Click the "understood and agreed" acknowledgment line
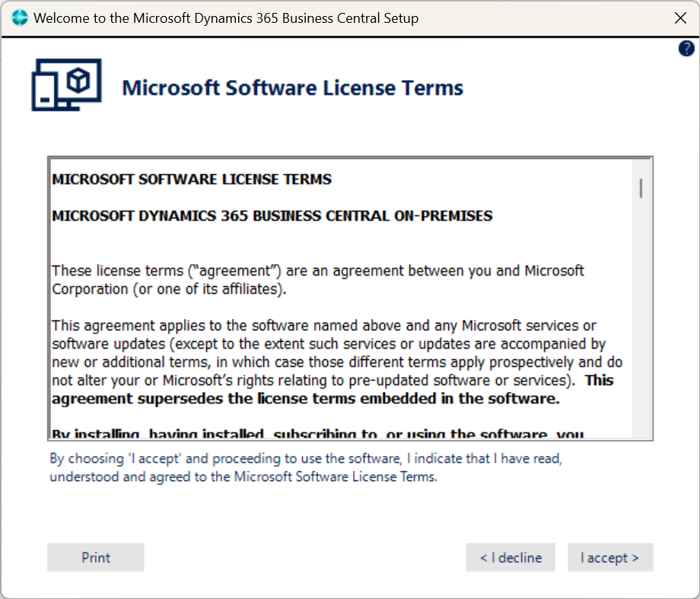Image resolution: width=700 pixels, height=599 pixels. click(x=243, y=477)
